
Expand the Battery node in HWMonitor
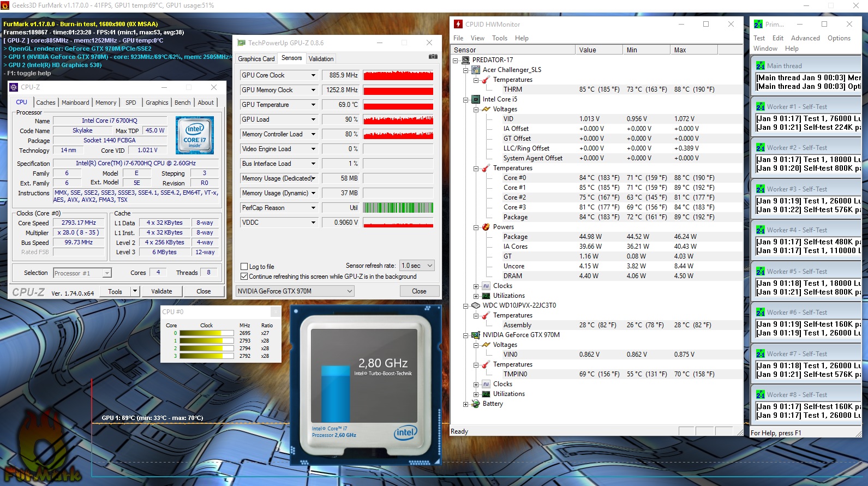pyautogui.click(x=465, y=404)
